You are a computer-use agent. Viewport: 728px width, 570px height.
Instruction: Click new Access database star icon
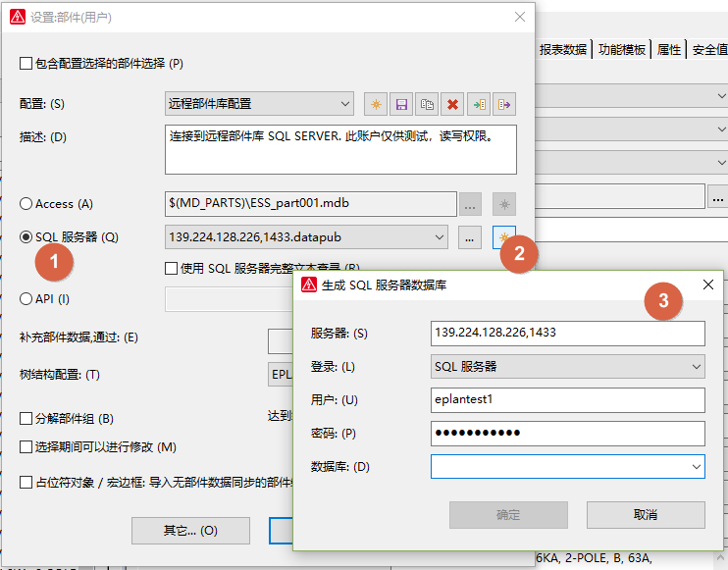504,204
